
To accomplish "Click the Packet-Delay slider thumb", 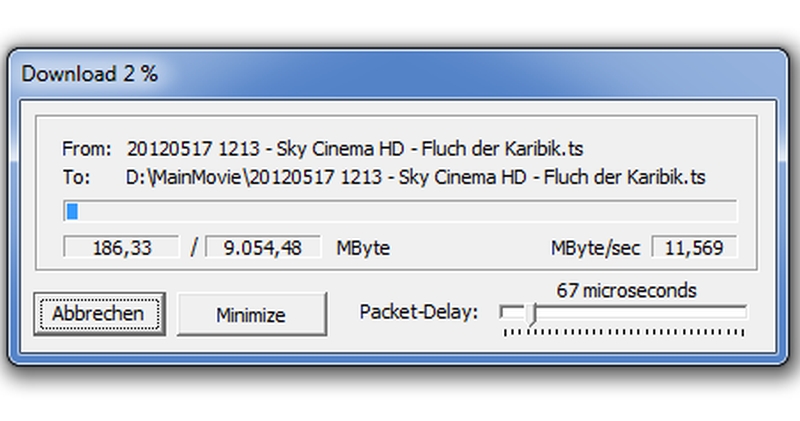I will 531,315.
